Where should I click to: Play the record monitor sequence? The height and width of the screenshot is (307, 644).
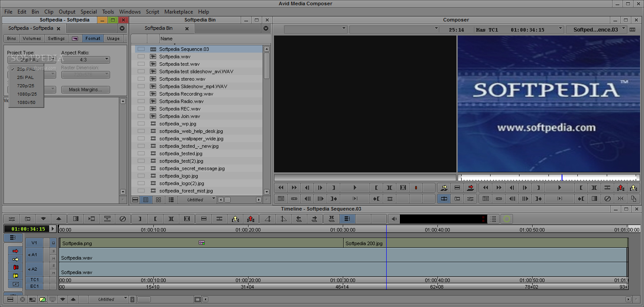(x=559, y=188)
